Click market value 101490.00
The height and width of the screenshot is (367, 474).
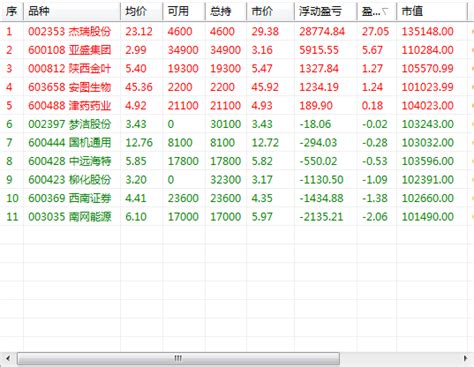[428, 217]
